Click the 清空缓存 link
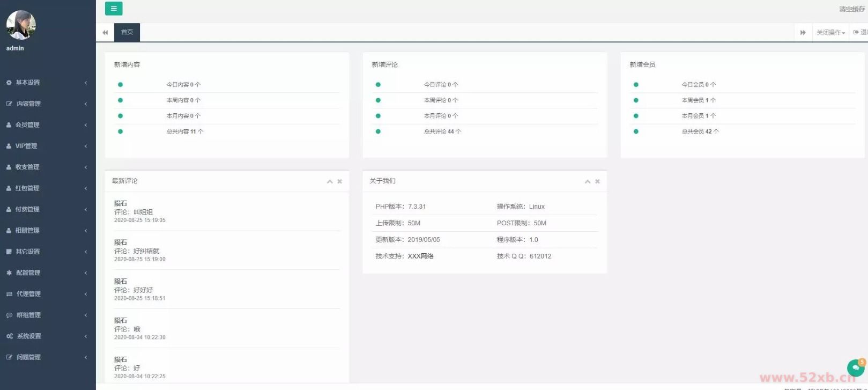Image resolution: width=868 pixels, height=390 pixels. [851, 9]
